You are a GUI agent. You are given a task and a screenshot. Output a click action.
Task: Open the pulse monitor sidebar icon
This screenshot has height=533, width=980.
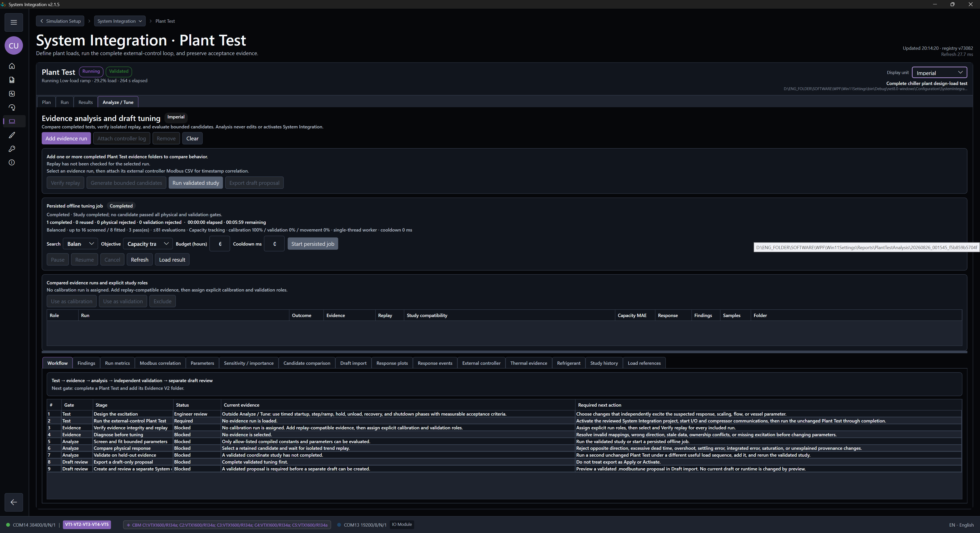tap(12, 94)
